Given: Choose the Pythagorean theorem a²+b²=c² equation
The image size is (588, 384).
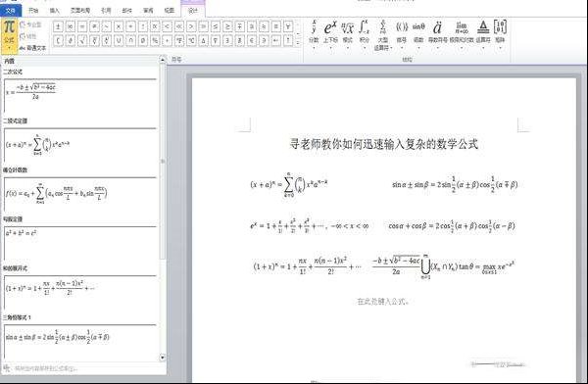Looking at the screenshot, I should tap(80, 243).
